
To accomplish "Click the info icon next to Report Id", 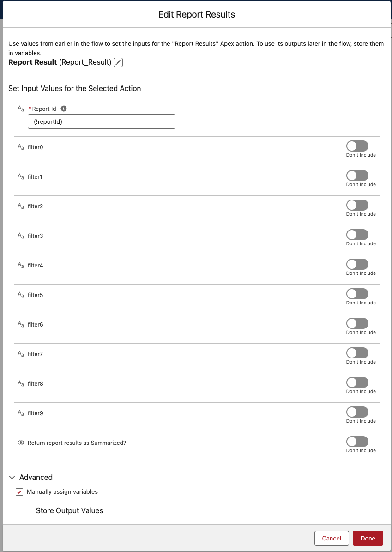I will coord(64,109).
